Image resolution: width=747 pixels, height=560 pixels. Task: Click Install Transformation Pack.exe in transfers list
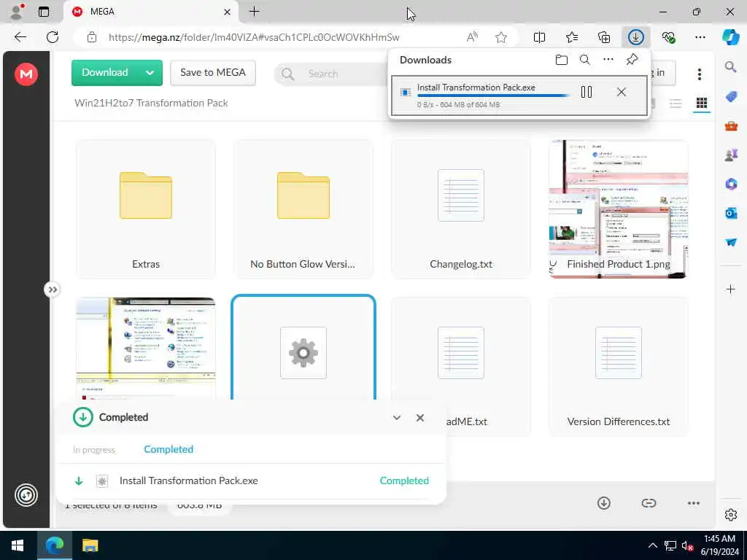pos(189,481)
